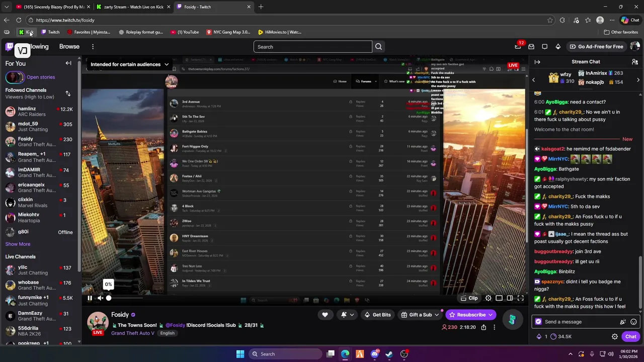Open the Resubscribe dropdown button
Screen dimensions: 644x362
(x=471, y=315)
